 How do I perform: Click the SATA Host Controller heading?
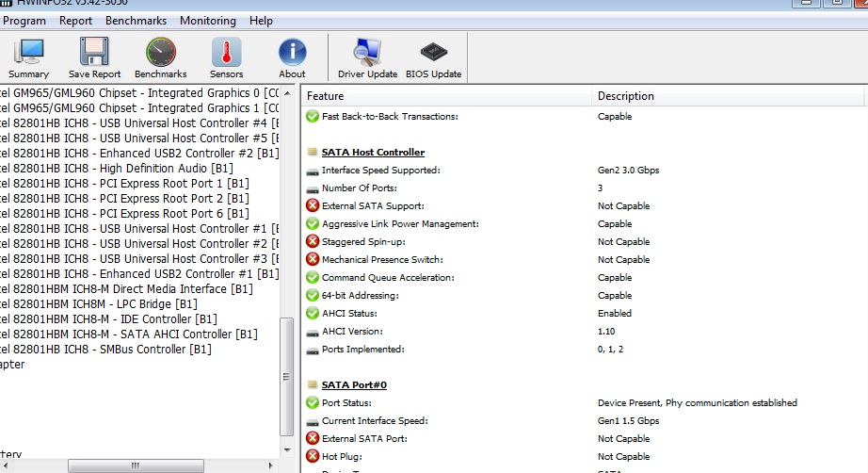pos(373,153)
